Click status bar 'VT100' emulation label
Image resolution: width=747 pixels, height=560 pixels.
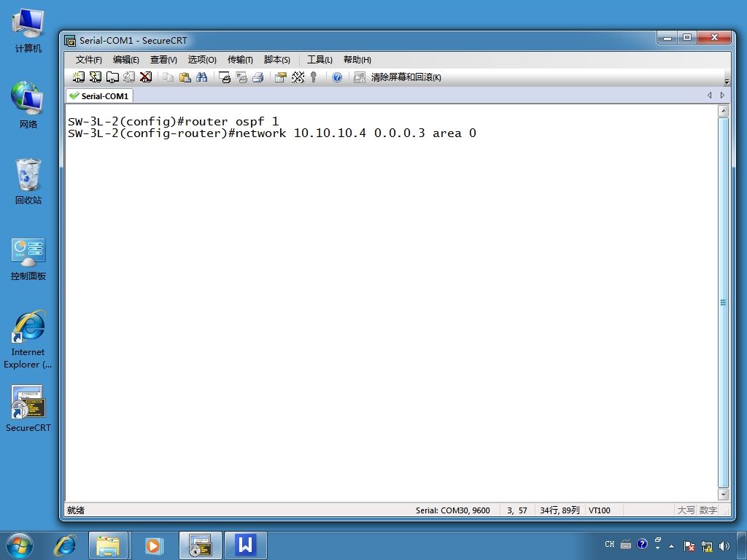600,510
